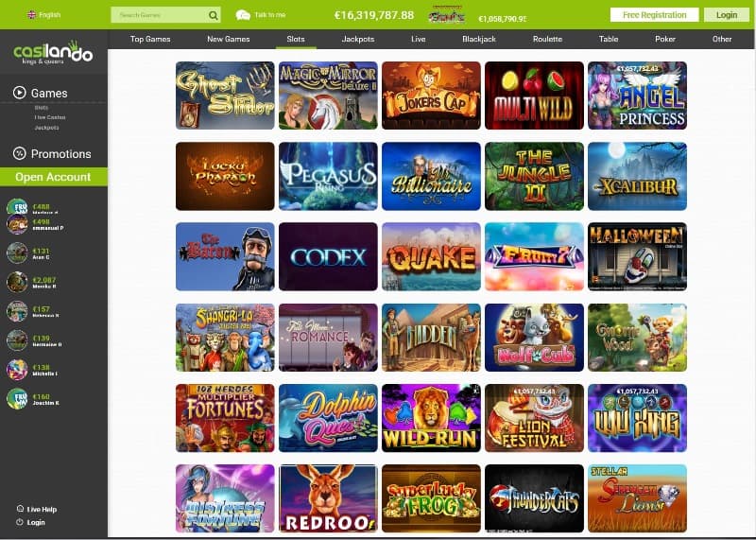Focus the Search Games input field
This screenshot has height=540, width=756.
159,15
